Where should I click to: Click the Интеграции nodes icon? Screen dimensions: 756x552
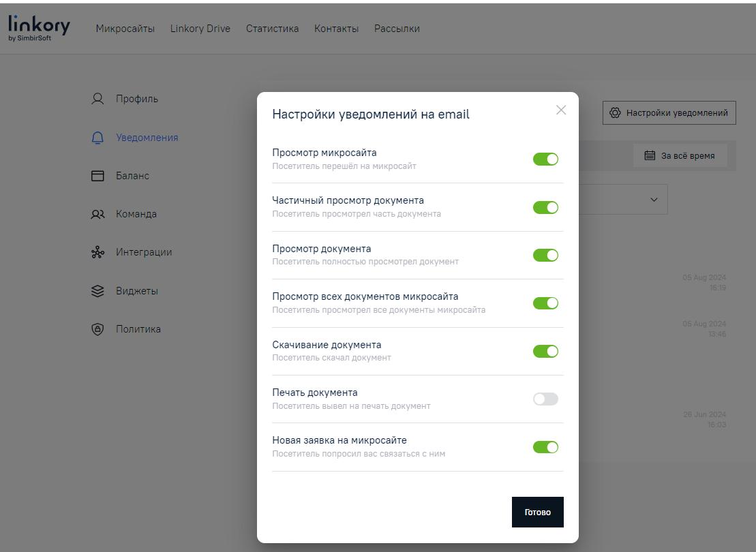tap(97, 253)
